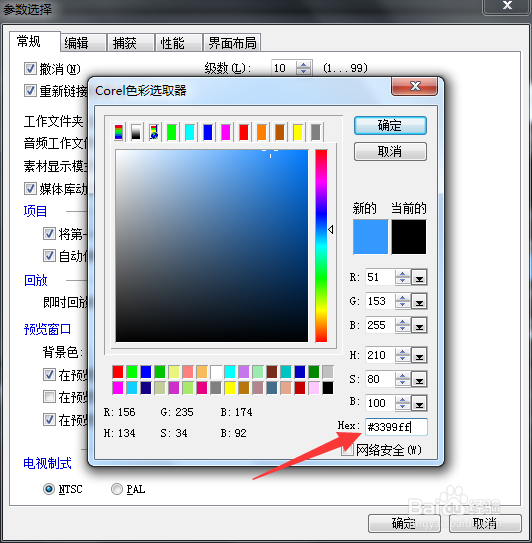Click the Hex input field #3399ff
The height and width of the screenshot is (543, 532).
point(396,427)
